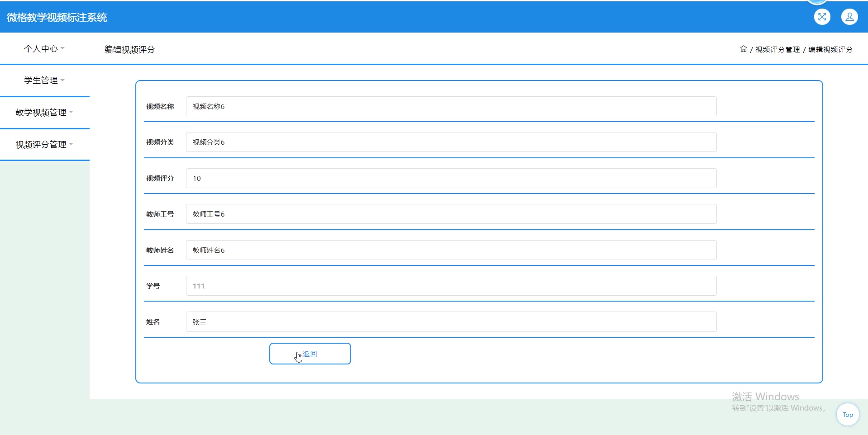Click the 视频名称 input field

451,106
